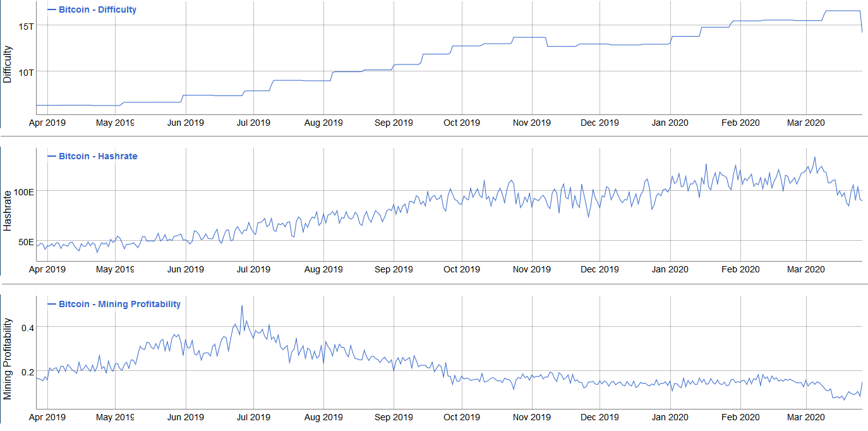Viewport: 868px width, 431px height.
Task: Click Sep 2019 under the Mining Profitability chart
Action: click(x=394, y=417)
